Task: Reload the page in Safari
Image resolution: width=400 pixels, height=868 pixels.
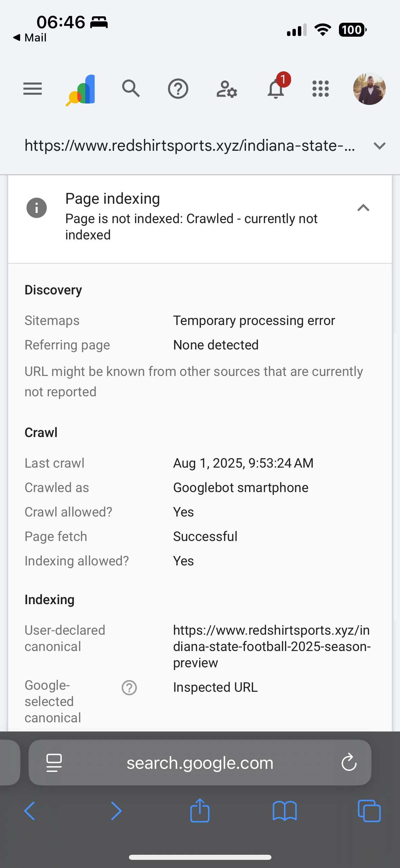Action: pyautogui.click(x=349, y=763)
